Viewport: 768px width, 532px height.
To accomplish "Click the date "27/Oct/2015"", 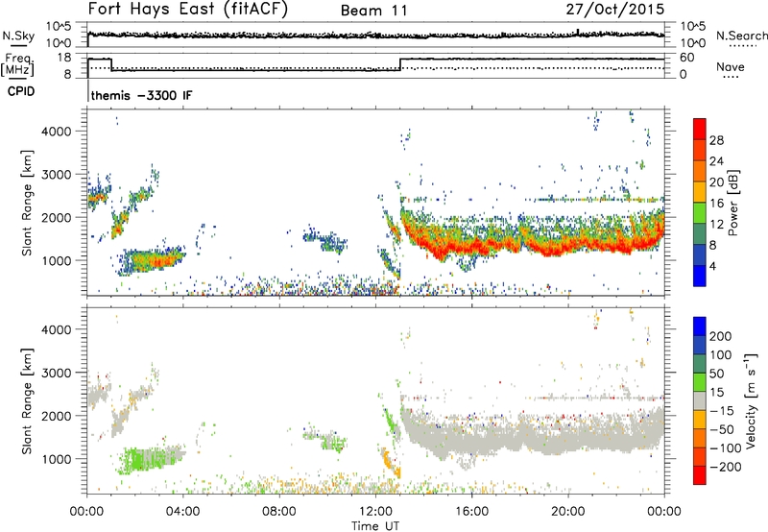I will (x=615, y=9).
